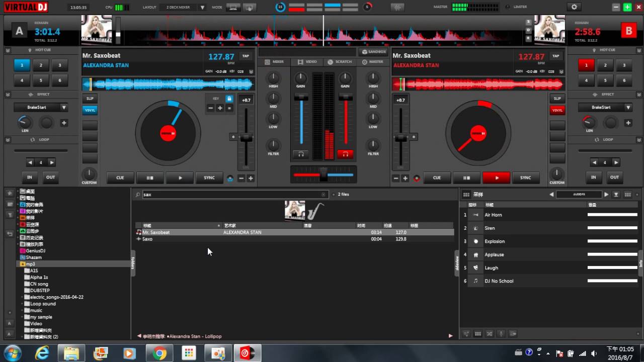Click the sampler grid view icon
This screenshot has width=644, height=362.
[627, 195]
